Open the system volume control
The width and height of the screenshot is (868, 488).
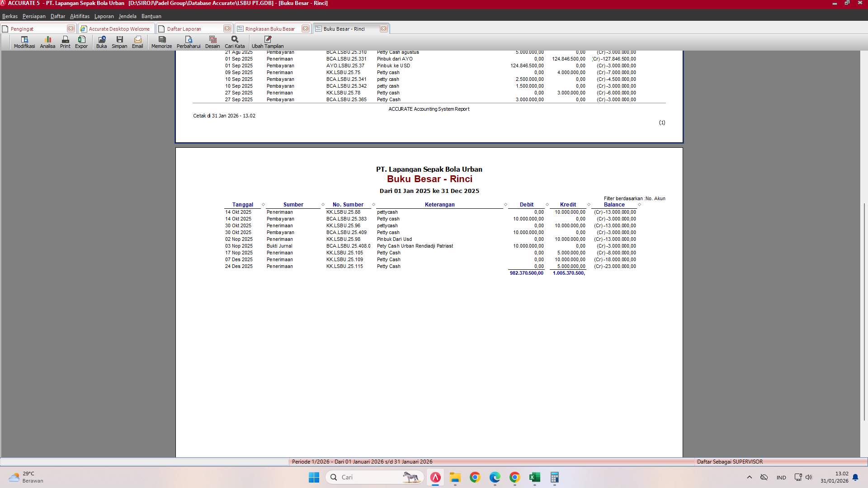coord(809,477)
